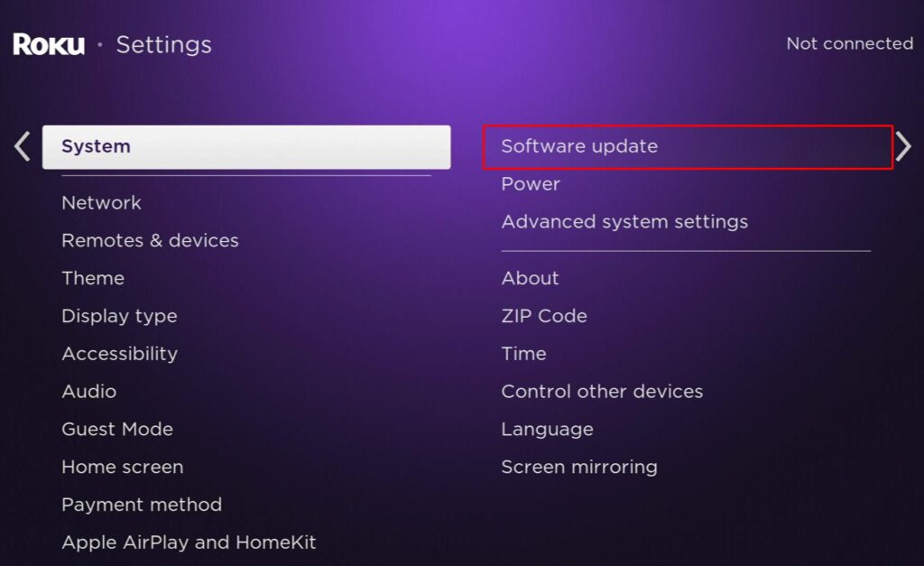
Task: Select Apple AirPlay and HomeKit
Action: point(189,543)
